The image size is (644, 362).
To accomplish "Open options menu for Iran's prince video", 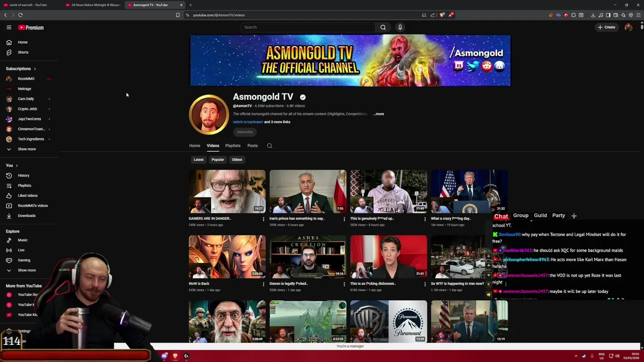I will pos(344,219).
